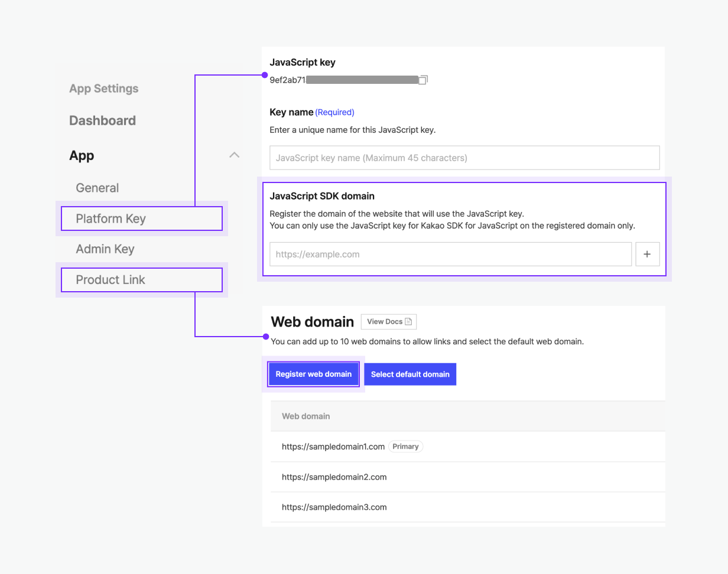This screenshot has width=728, height=574.
Task: Click the Primary badge next to sampledomain1
Action: pyautogui.click(x=405, y=446)
